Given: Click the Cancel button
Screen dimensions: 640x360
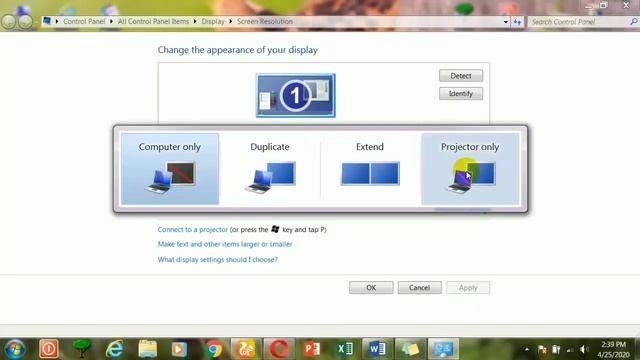Looking at the screenshot, I should (420, 288).
